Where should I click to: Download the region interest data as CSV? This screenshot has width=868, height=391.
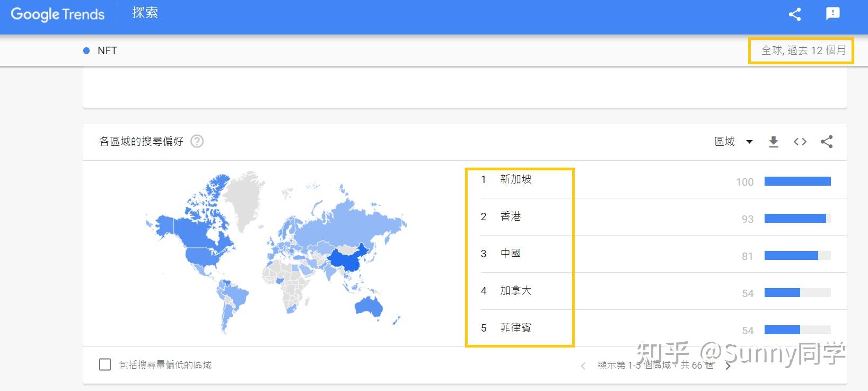[774, 142]
